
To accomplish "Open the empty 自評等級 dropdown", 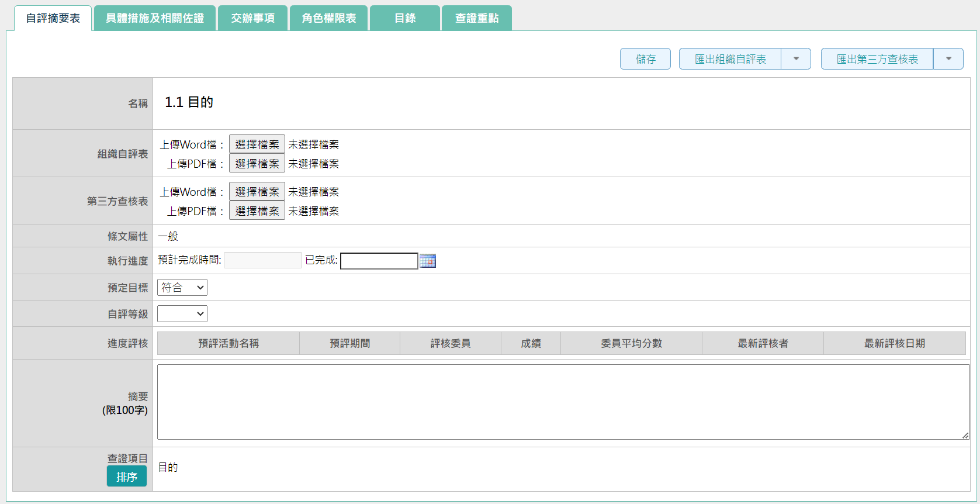I will pos(182,314).
